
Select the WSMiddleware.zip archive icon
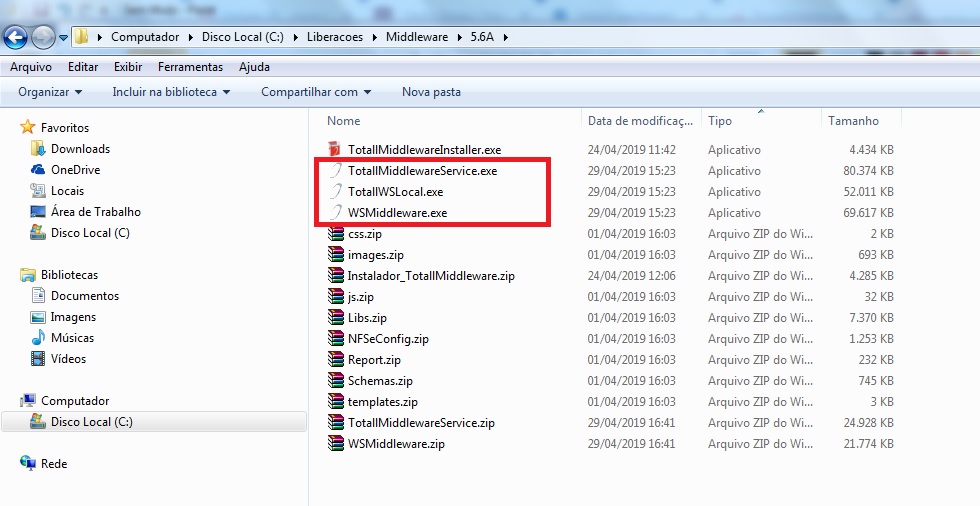point(336,444)
